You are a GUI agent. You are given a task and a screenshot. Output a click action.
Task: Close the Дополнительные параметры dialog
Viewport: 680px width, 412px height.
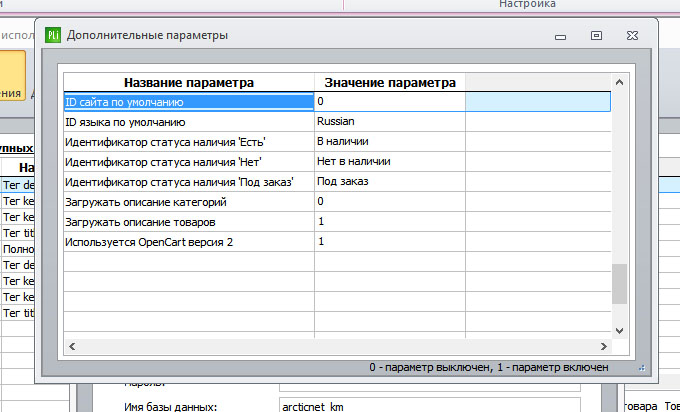click(632, 36)
